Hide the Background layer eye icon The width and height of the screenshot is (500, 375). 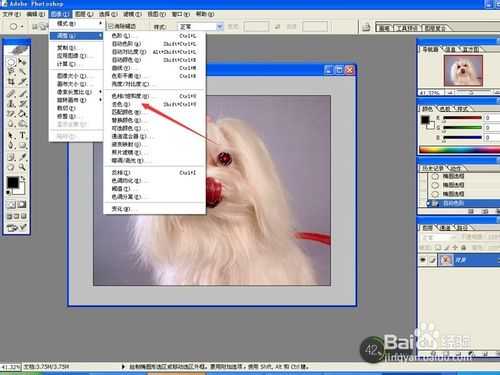coord(423,260)
